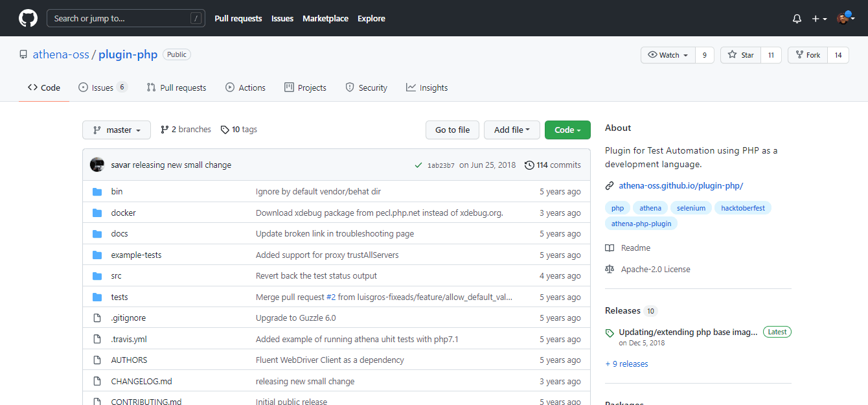Screen dimensions: 868x405
Task: Open the docs folder icon
Action: click(97, 234)
